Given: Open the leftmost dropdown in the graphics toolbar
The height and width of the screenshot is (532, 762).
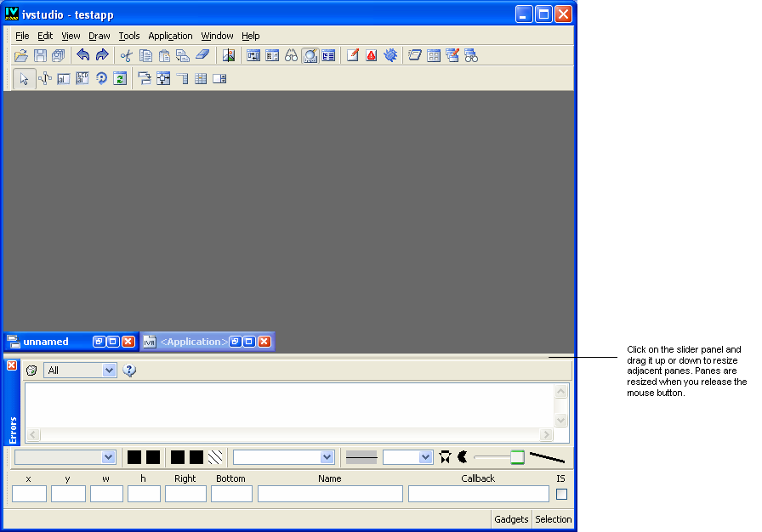Looking at the screenshot, I should click(108, 457).
